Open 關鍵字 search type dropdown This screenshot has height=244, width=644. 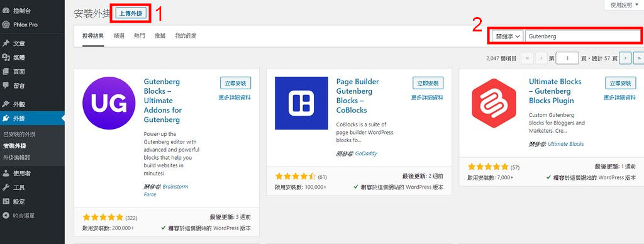tap(508, 36)
